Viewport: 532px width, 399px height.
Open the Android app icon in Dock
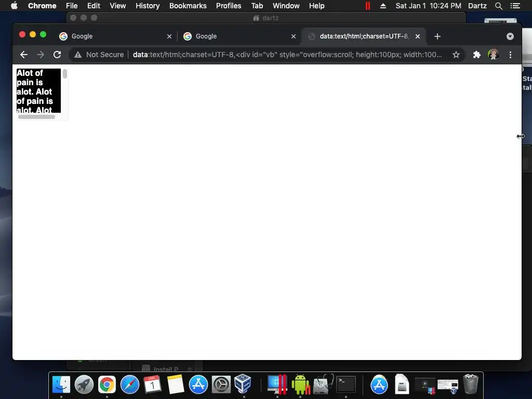pos(301,385)
